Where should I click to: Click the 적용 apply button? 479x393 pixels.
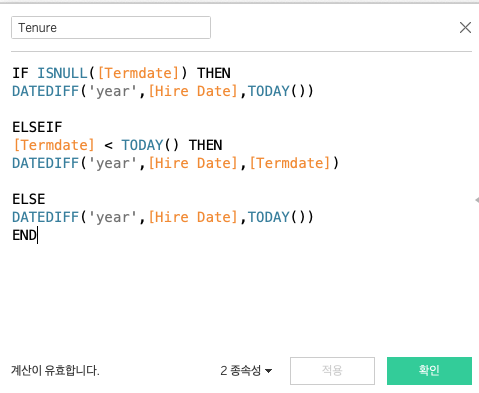pyautogui.click(x=332, y=371)
